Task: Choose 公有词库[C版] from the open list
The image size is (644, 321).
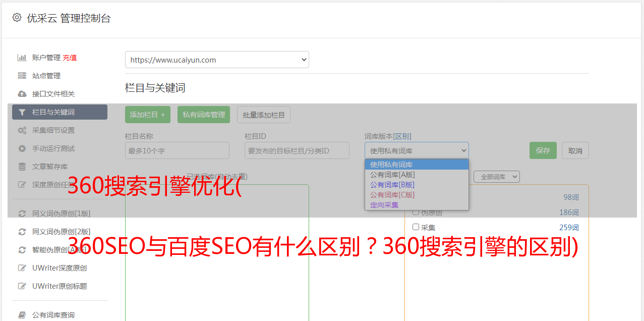Action: (x=417, y=195)
